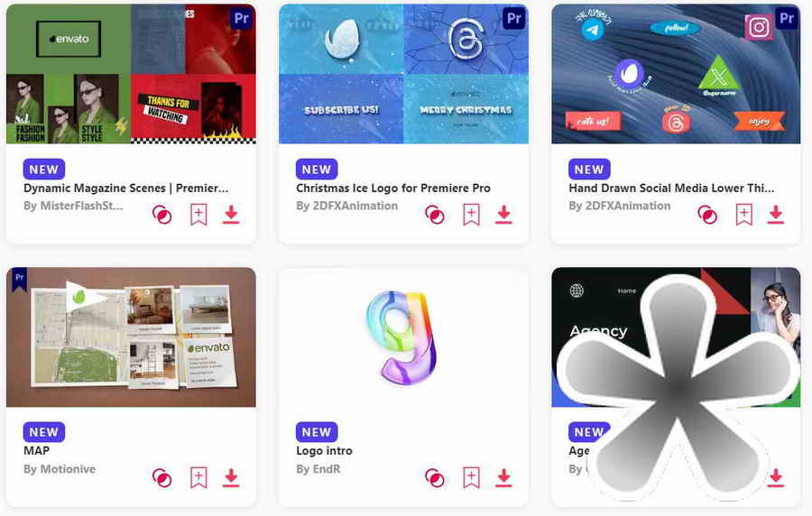Find similar items to Dynamic Magazine Scenes
Screen dimensions: 812x516
161,215
